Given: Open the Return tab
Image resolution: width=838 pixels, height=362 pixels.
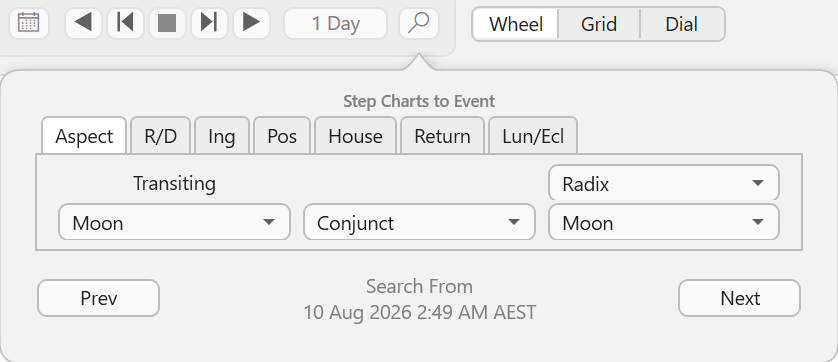Looking at the screenshot, I should [x=443, y=136].
